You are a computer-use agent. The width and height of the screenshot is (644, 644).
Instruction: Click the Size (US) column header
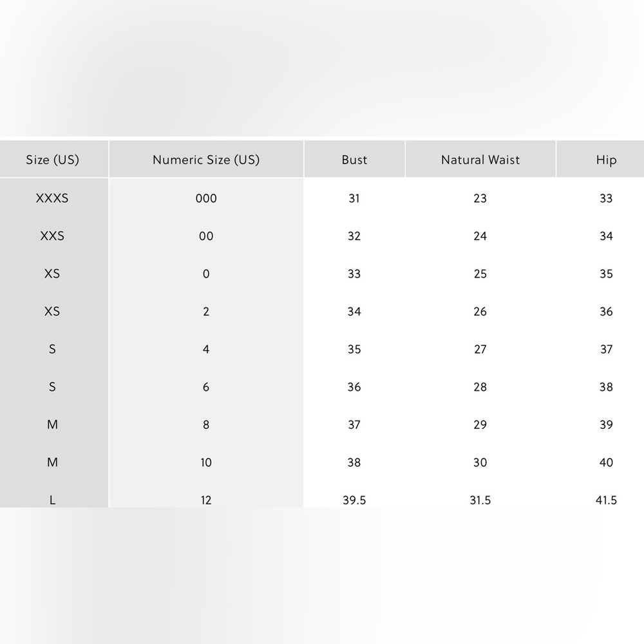[x=53, y=159]
